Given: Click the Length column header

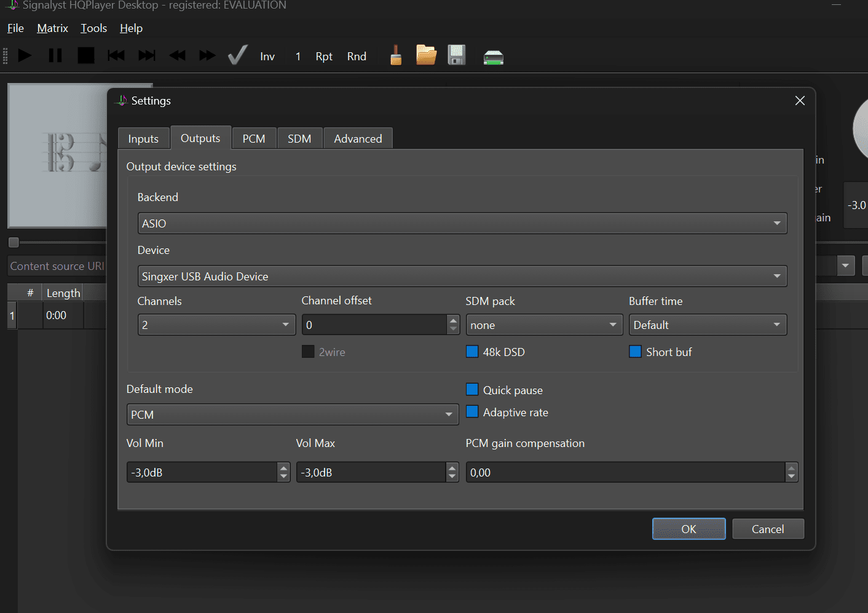Looking at the screenshot, I should tap(63, 293).
